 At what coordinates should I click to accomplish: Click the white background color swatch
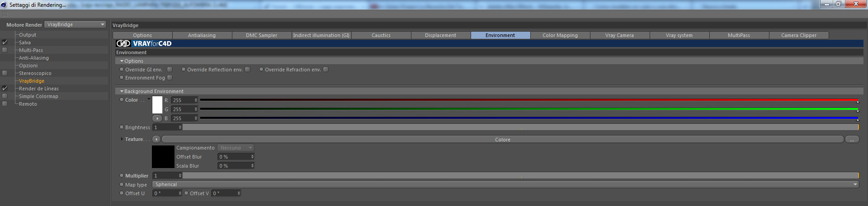pos(157,105)
